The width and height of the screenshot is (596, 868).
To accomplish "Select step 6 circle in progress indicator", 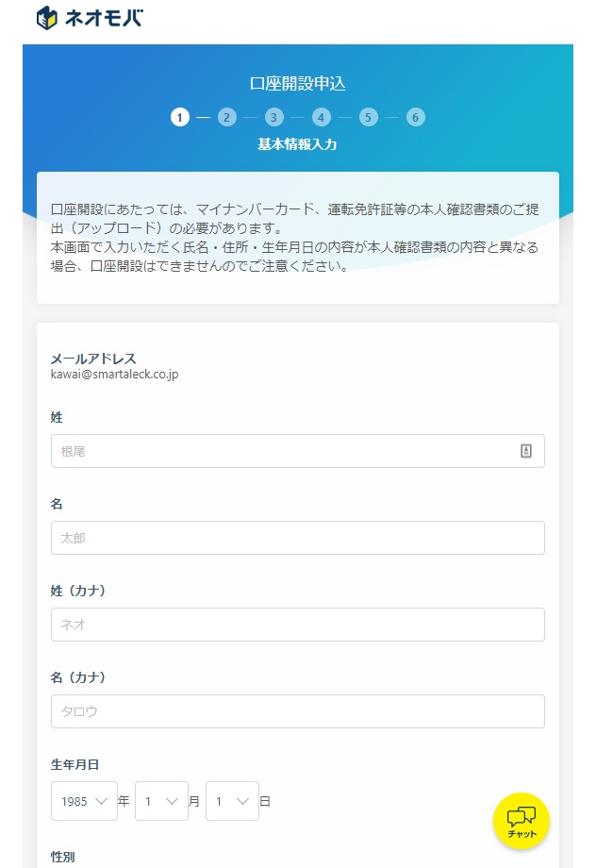I will pos(416,118).
